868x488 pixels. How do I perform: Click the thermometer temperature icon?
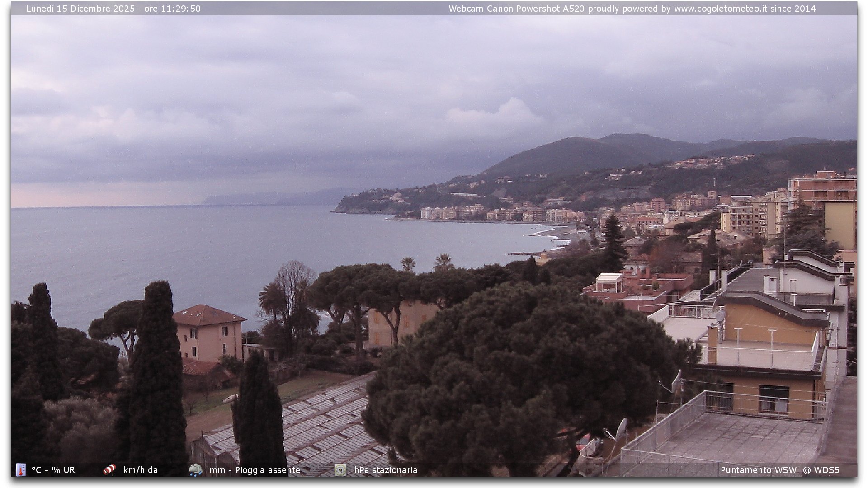pos(21,470)
